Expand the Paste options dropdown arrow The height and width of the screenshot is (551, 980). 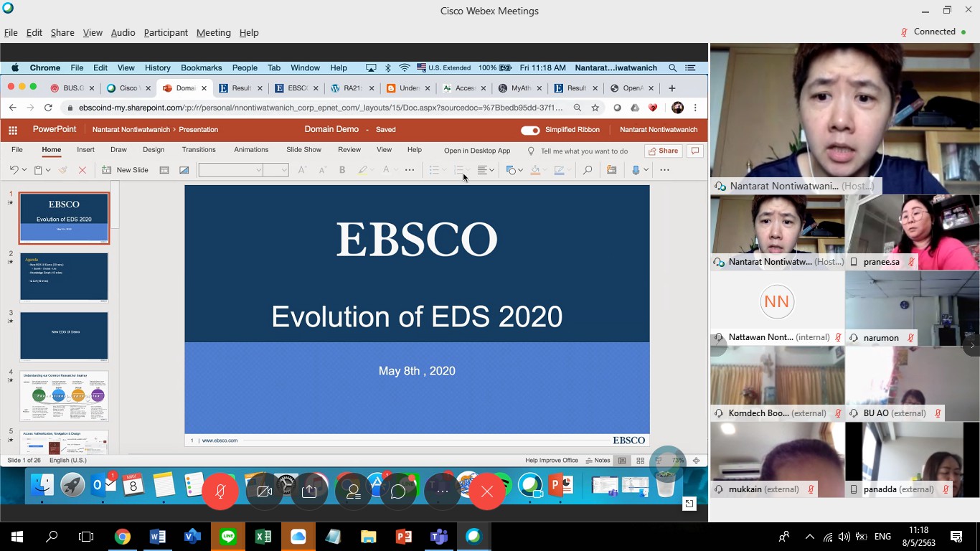coord(48,170)
